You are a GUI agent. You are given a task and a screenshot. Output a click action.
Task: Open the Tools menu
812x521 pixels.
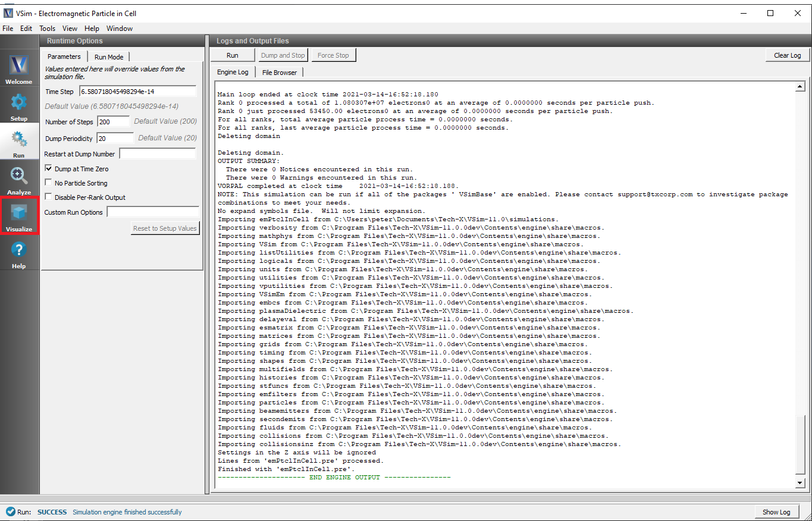pos(47,29)
